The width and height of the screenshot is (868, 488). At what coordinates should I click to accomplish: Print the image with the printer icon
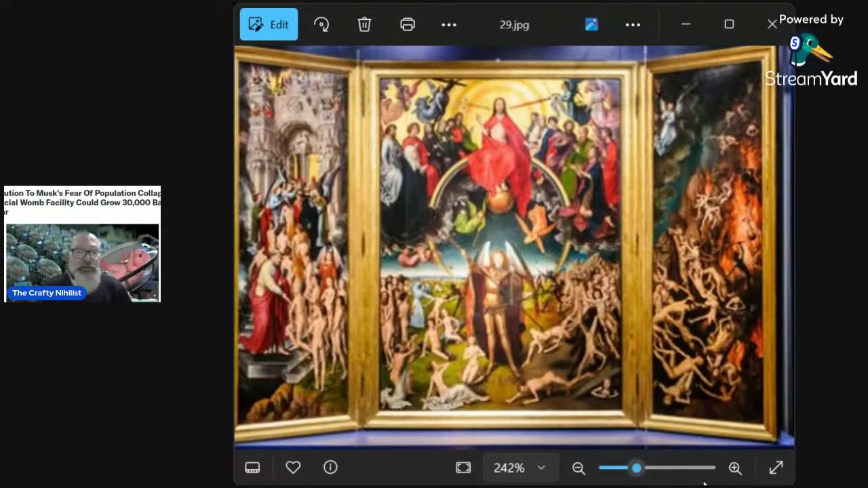[408, 24]
